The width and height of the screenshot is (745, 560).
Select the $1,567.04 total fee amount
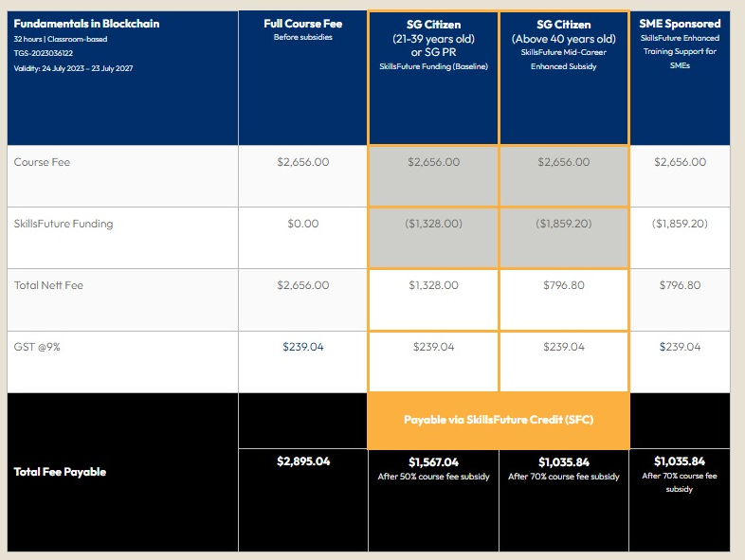coord(433,462)
